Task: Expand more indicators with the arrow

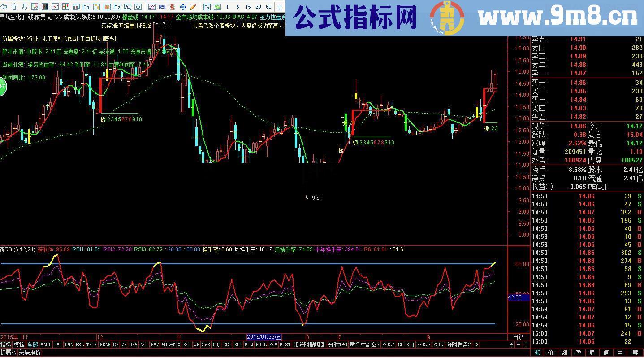Action: coord(476,345)
